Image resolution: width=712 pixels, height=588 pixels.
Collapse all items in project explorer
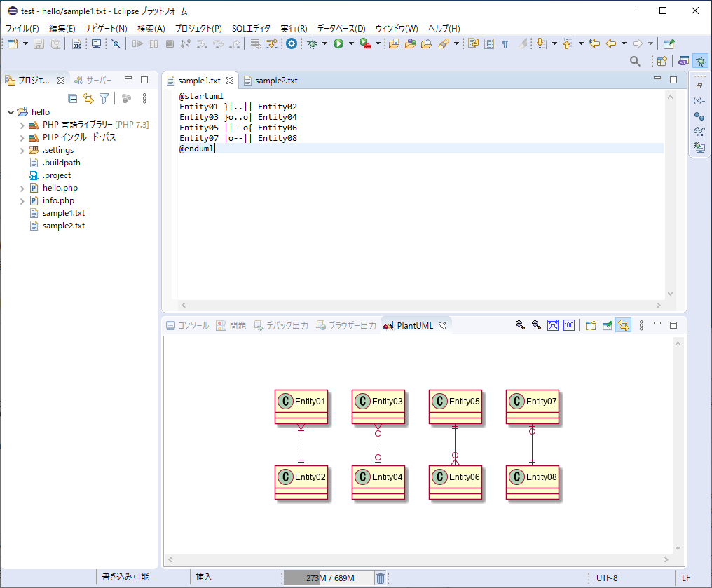(72, 98)
